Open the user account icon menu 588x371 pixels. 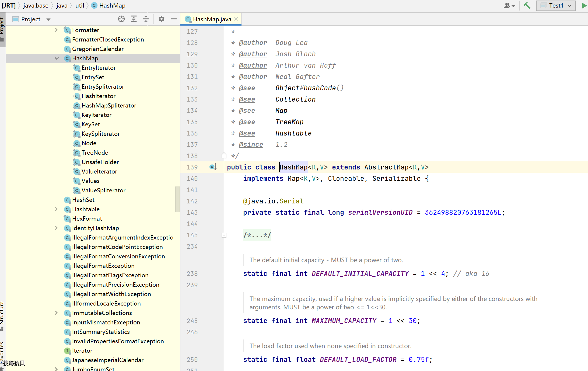509,5
